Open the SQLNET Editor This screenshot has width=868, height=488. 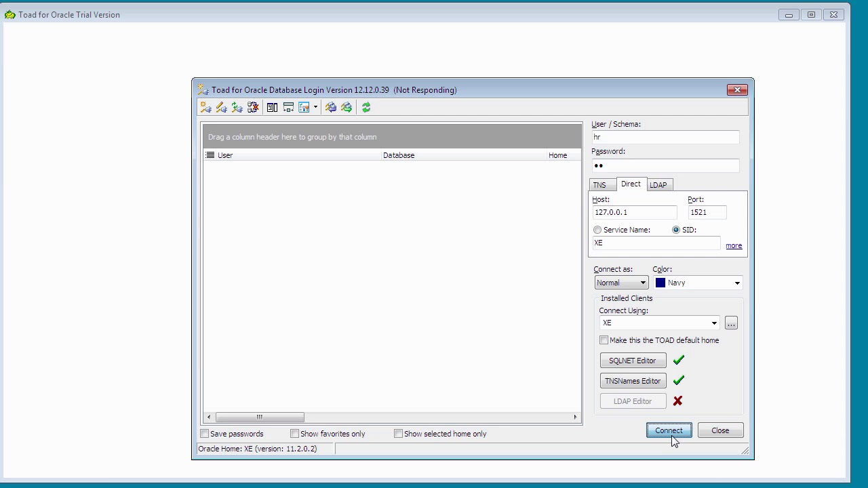(633, 361)
